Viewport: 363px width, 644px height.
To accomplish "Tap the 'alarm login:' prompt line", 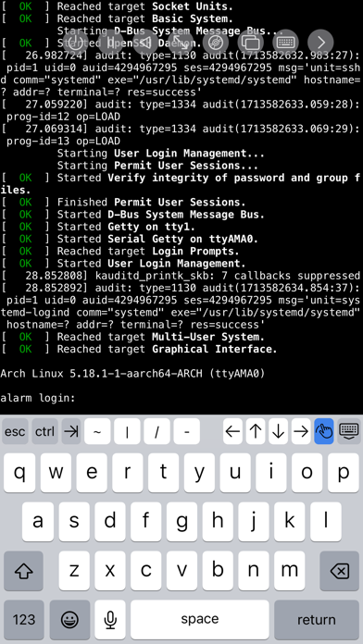I will [38, 398].
